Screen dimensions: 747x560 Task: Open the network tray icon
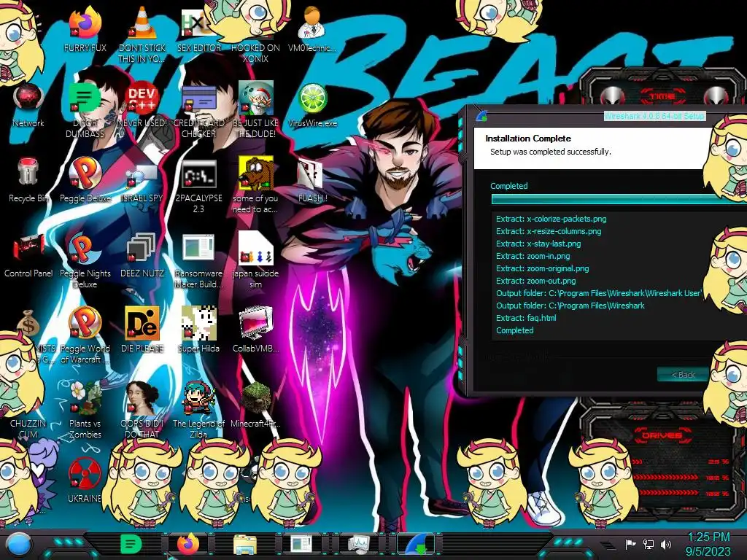click(x=649, y=544)
